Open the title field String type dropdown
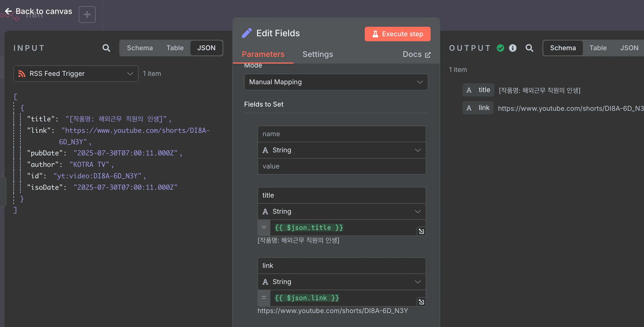 [x=342, y=211]
